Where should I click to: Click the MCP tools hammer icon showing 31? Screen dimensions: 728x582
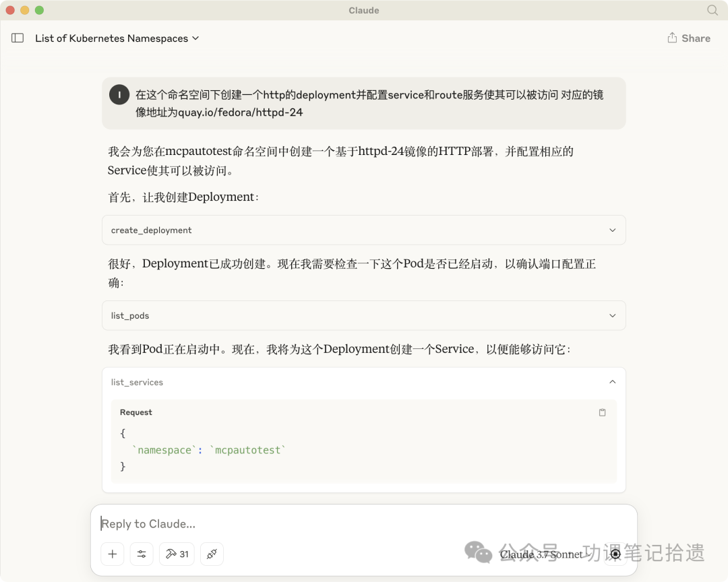176,554
